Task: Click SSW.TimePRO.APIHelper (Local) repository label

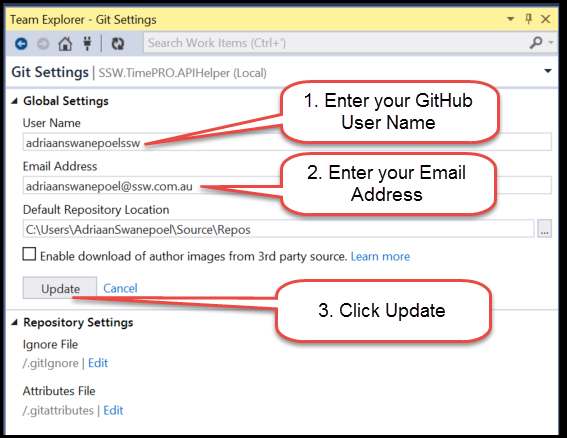Action: (x=183, y=73)
